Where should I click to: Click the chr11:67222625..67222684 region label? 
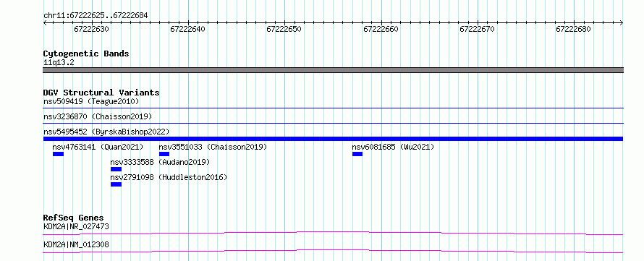[96, 16]
